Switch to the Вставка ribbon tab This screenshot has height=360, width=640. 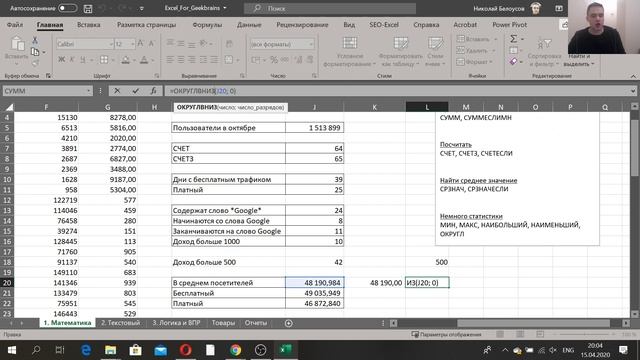[x=89, y=25]
